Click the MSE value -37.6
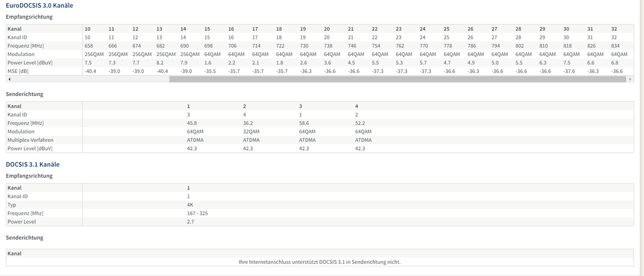This screenshot has height=276, width=644. [569, 71]
